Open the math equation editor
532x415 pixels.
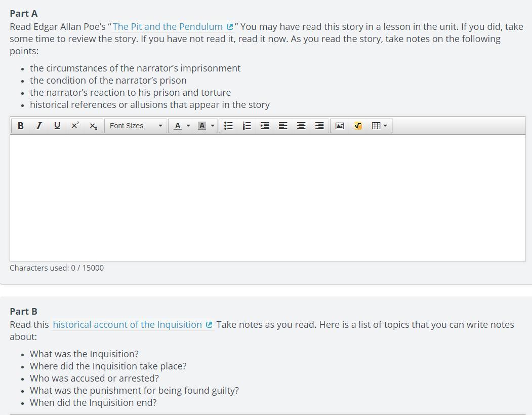[358, 126]
